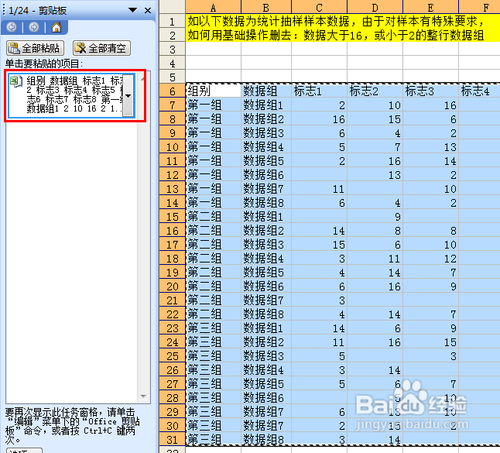Click the 全部清空 (Clear All) button
The width and height of the screenshot is (500, 453).
click(x=102, y=48)
